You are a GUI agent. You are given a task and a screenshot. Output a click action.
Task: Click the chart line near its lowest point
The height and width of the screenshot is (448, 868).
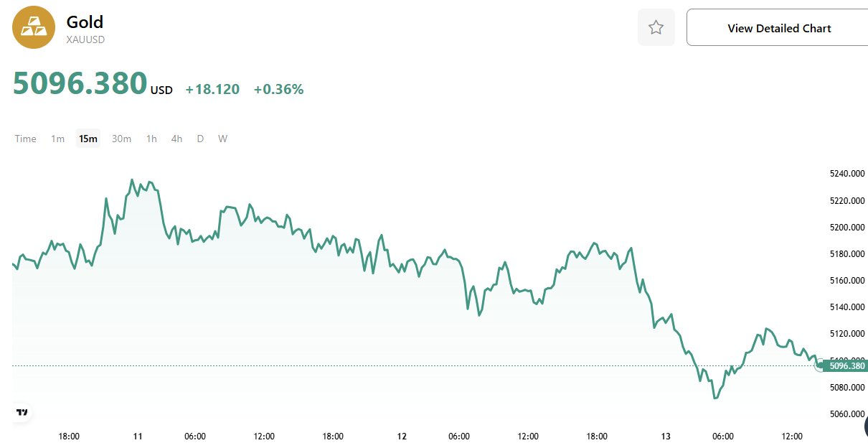716,397
